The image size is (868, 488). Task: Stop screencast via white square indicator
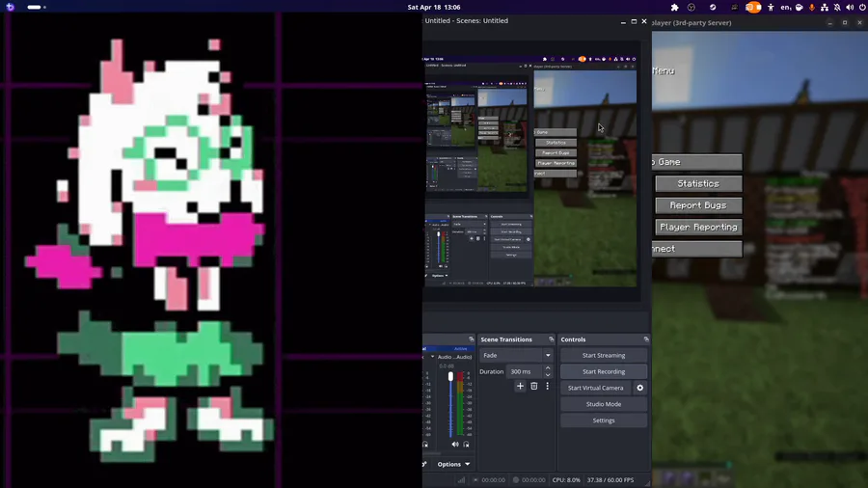(x=759, y=7)
